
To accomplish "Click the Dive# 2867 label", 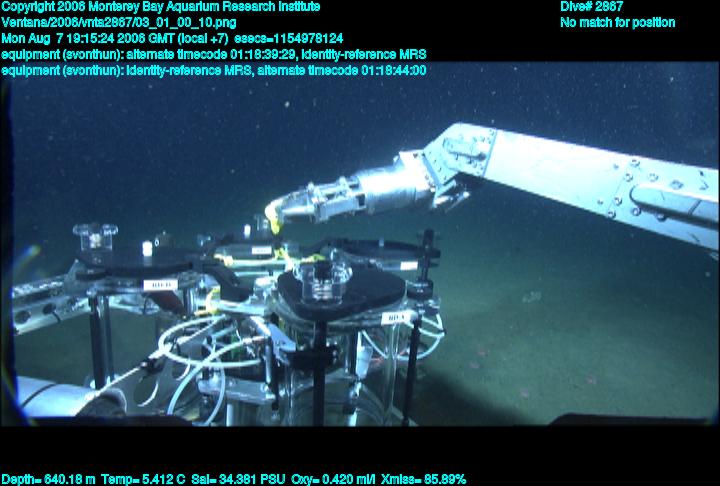I will click(x=592, y=7).
